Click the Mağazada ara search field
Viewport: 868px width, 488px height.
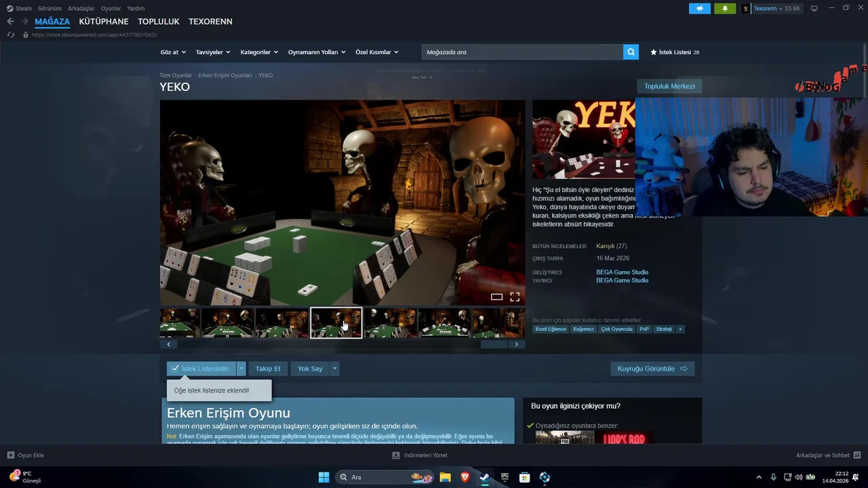pos(522,52)
